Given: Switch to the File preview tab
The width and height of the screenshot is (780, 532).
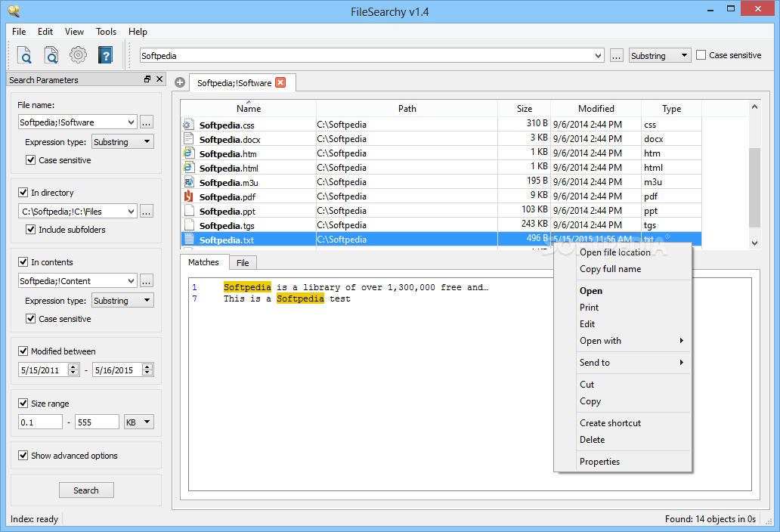Looking at the screenshot, I should 243,263.
